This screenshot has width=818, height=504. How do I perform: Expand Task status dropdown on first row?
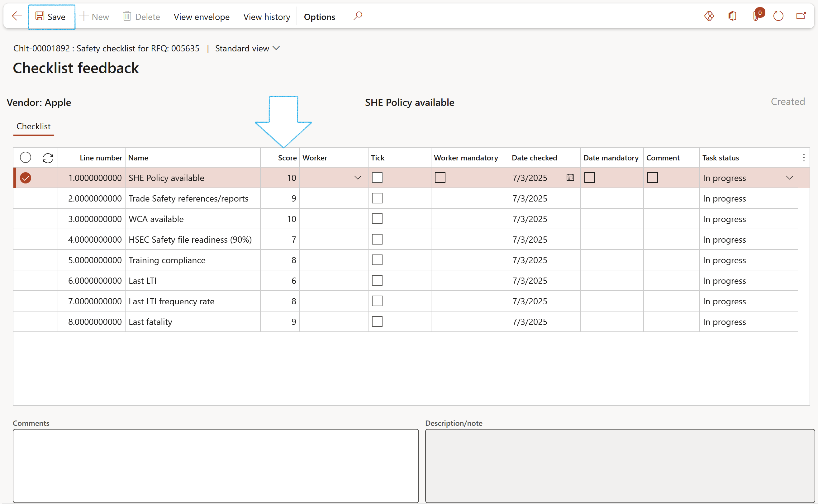pos(789,178)
